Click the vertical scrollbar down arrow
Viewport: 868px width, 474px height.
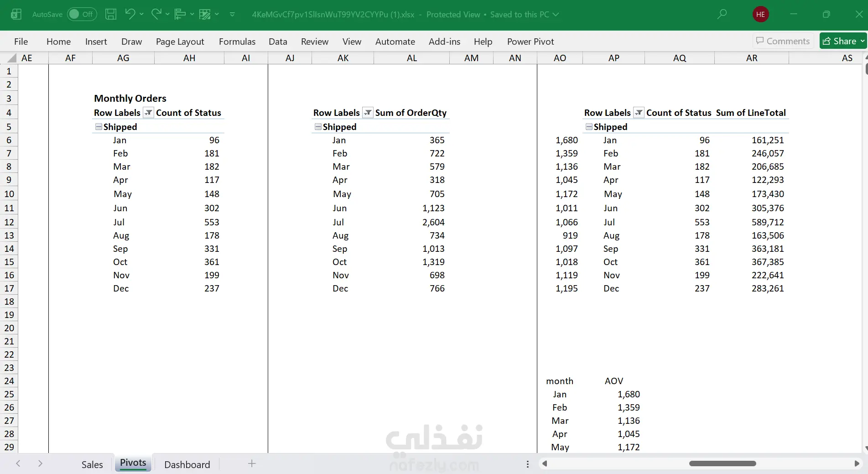[866, 448]
